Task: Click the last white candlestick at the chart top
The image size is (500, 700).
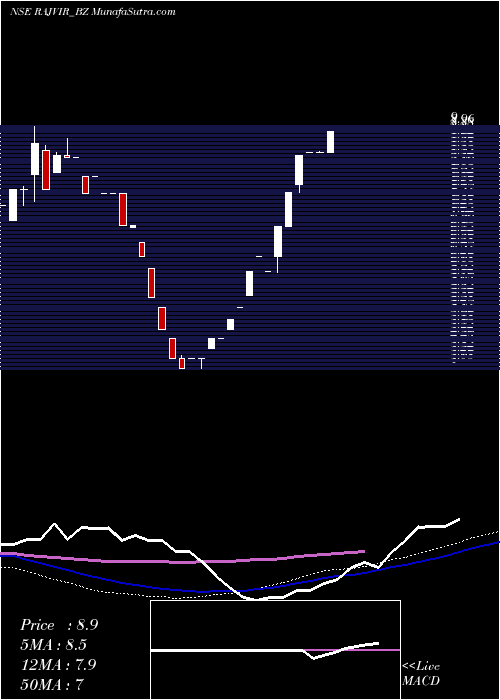Action: [330, 142]
